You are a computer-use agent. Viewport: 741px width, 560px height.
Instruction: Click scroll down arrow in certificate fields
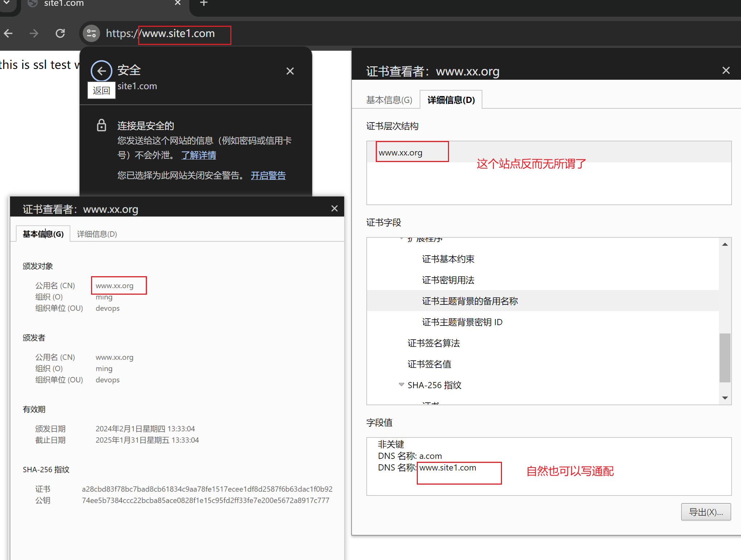(x=725, y=398)
